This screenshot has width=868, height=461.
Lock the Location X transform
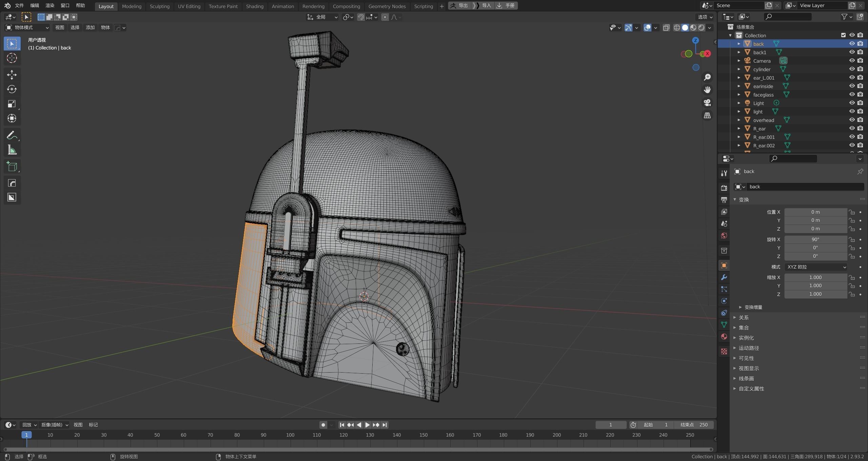(x=852, y=212)
